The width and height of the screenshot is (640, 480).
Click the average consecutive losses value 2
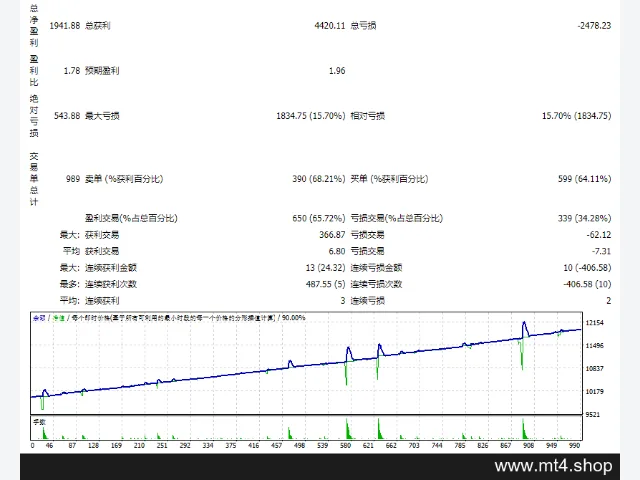click(x=609, y=301)
